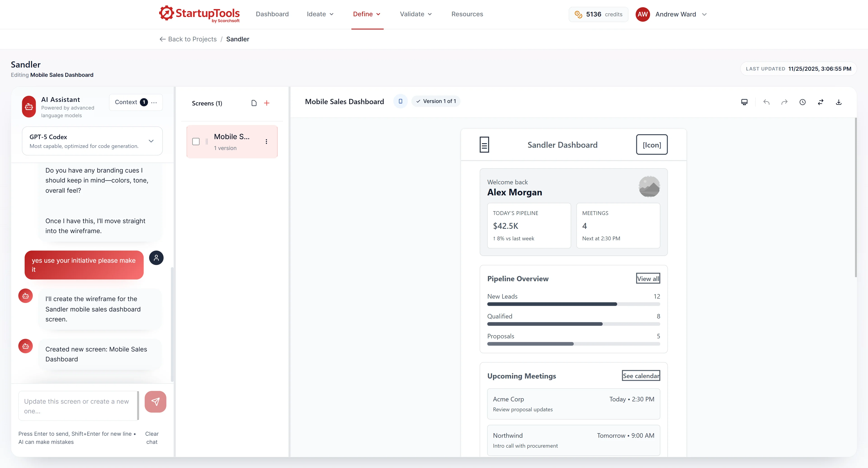The height and width of the screenshot is (468, 868).
Task: Click the Today's Pipeline $42.5K card
Action: click(x=529, y=226)
